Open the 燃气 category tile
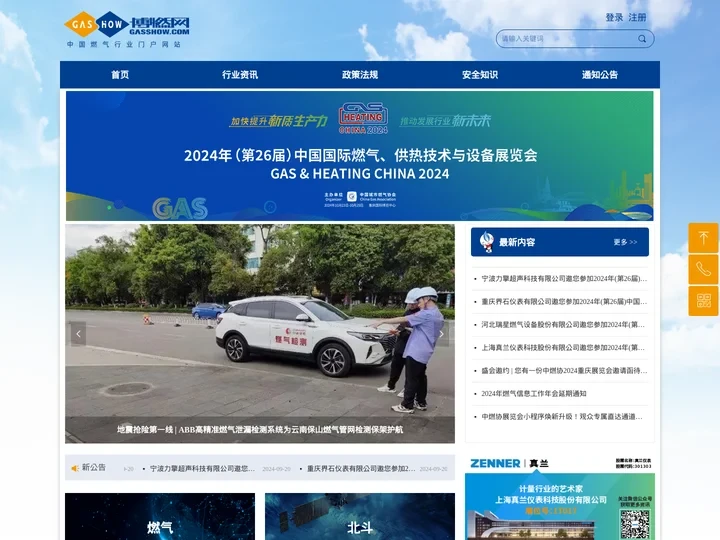The width and height of the screenshot is (720, 540). pyautogui.click(x=160, y=517)
